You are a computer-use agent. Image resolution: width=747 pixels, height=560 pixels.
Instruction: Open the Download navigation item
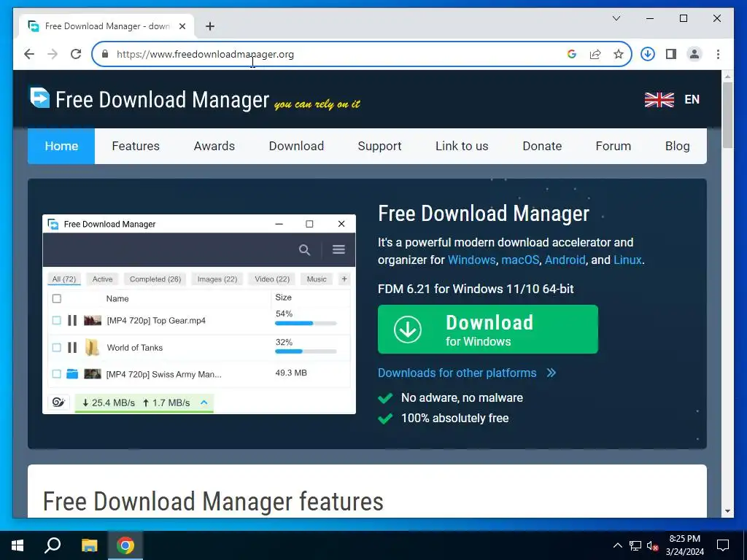[296, 146]
